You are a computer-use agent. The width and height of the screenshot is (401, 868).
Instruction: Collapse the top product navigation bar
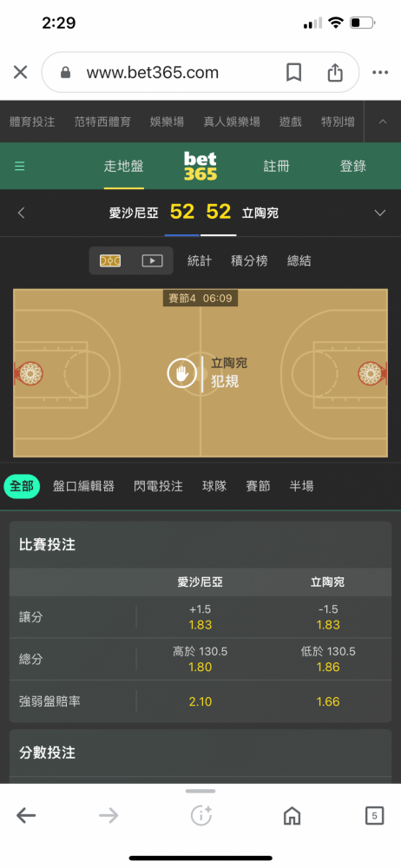[383, 122]
